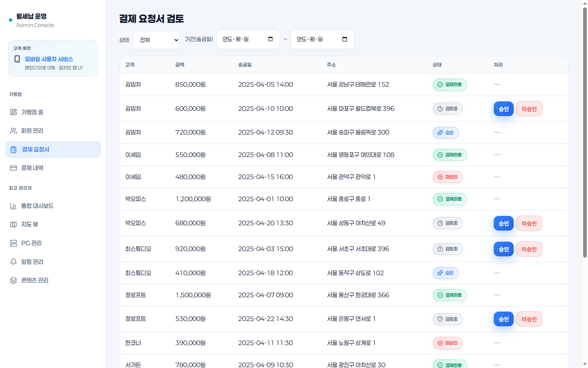588x368 pixels.
Task: Click the 결제 내역 card icon
Action: 13,168
